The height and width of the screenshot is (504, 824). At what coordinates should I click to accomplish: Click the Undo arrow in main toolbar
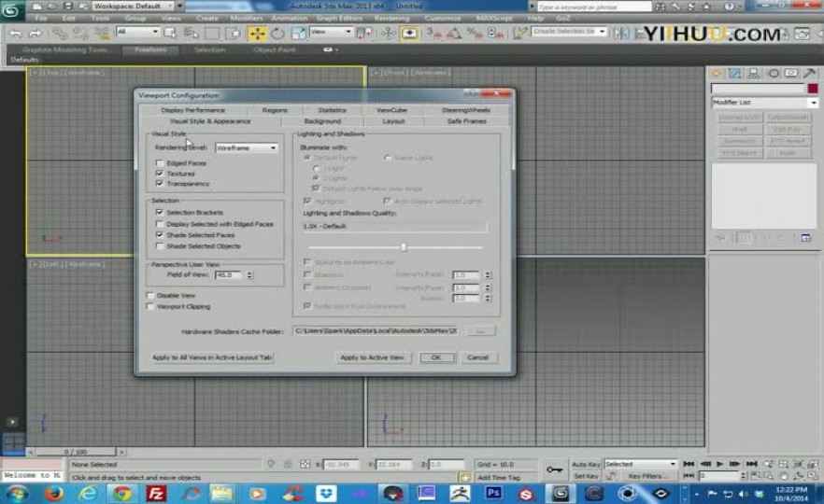click(16, 34)
